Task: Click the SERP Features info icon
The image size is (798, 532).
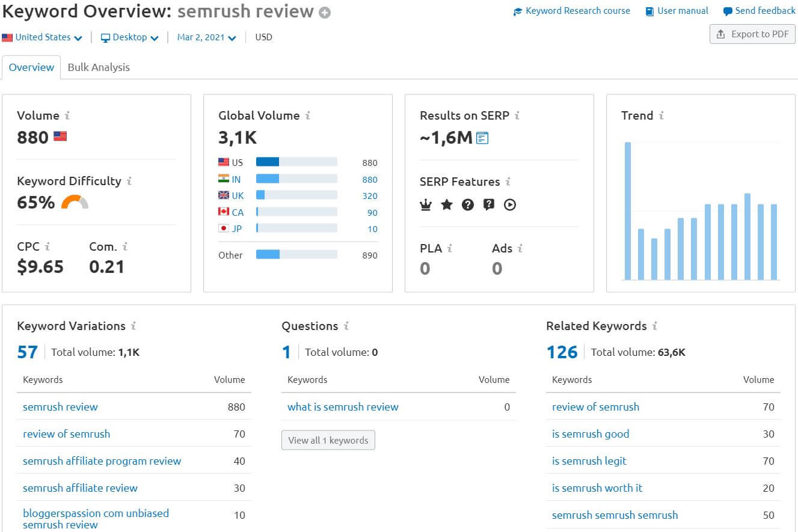Action: click(508, 182)
